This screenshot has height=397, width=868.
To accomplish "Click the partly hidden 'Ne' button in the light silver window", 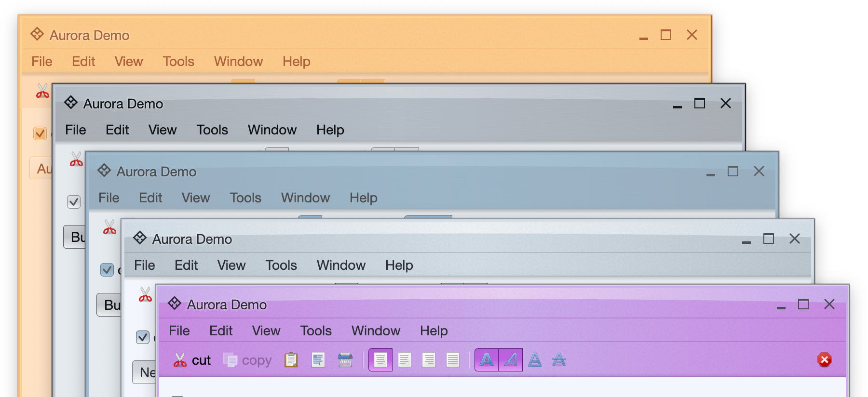I will [x=144, y=372].
